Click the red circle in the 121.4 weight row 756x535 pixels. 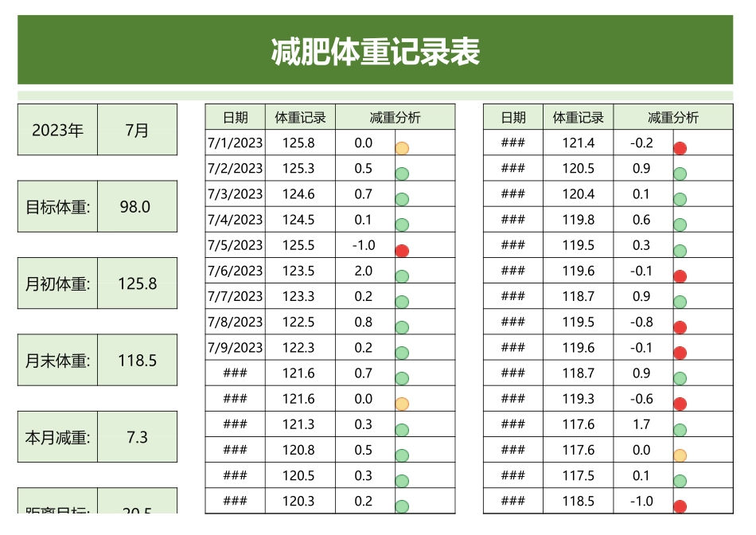coord(680,148)
